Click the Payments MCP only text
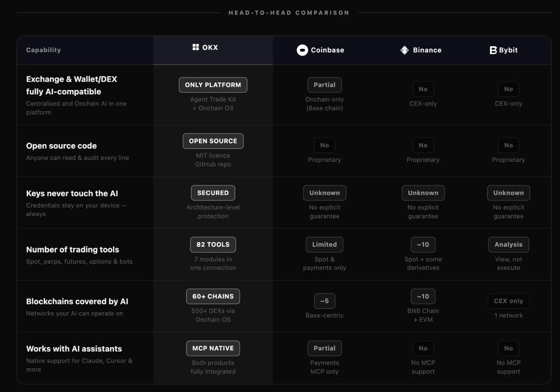This screenshot has height=392, width=560. [x=324, y=367]
